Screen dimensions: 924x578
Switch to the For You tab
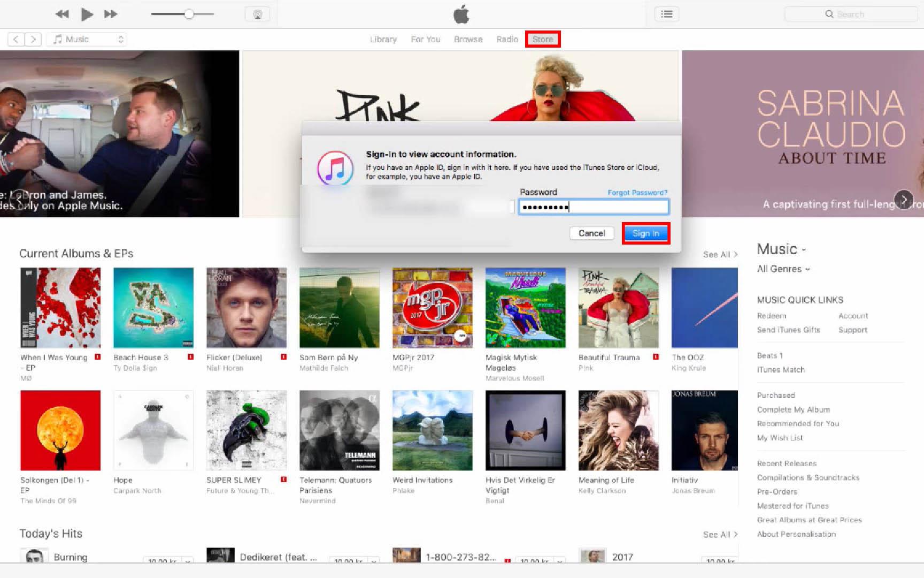pos(426,39)
